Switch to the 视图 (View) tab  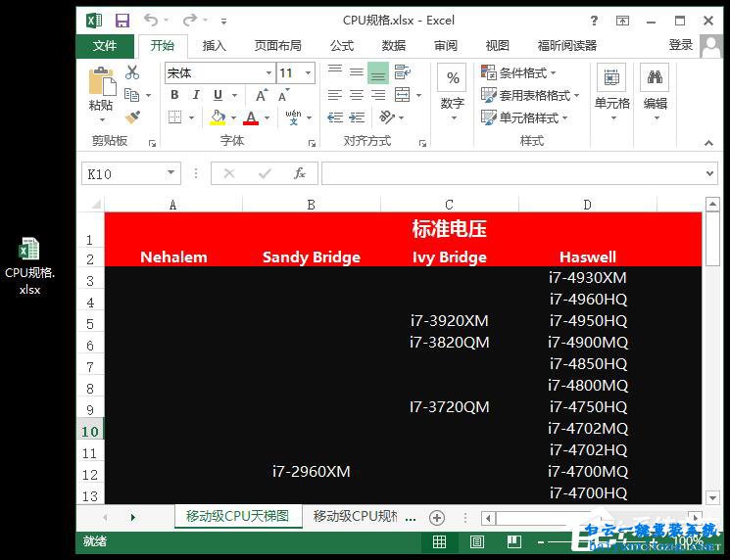click(497, 46)
